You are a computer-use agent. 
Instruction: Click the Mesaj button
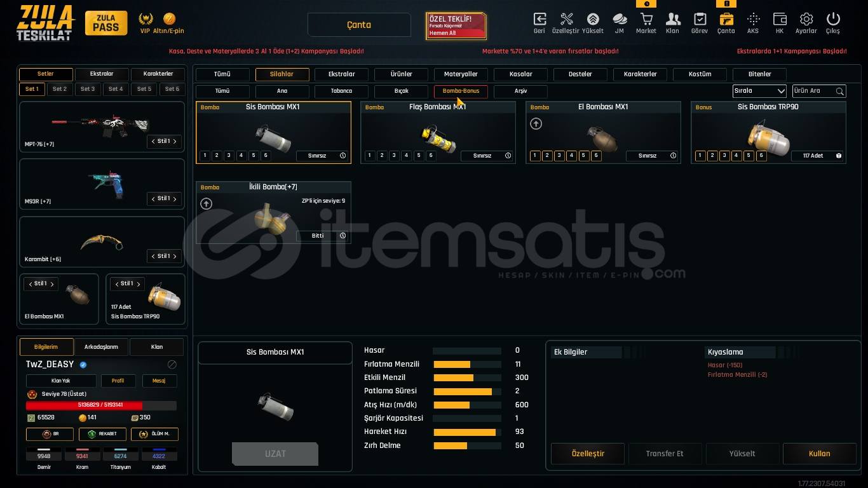159,381
